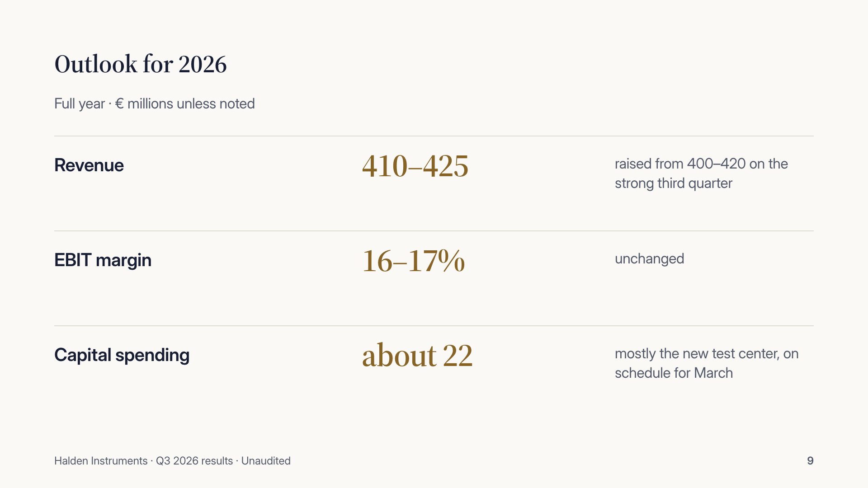Click the EBIT margin value 16–17%
Viewport: 868px width, 488px height.
[x=414, y=261]
